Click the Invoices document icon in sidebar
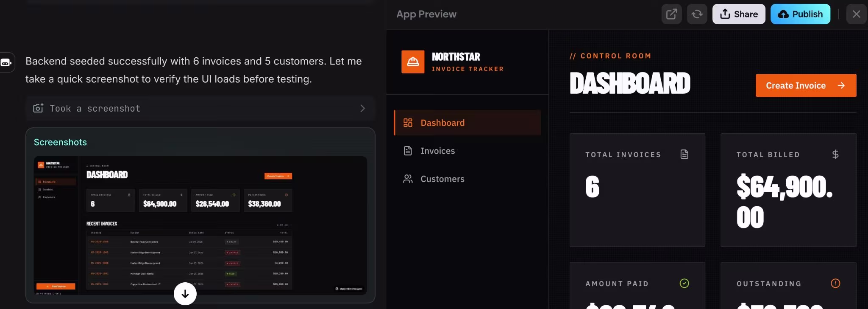 point(408,151)
